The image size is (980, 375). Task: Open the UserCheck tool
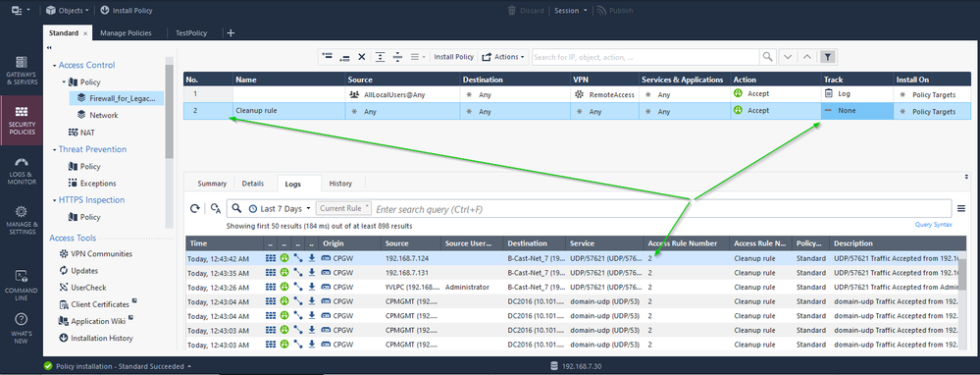[x=82, y=288]
